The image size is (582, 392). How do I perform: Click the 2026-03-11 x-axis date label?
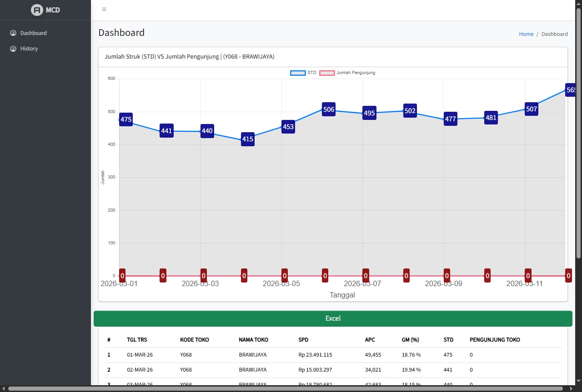525,284
